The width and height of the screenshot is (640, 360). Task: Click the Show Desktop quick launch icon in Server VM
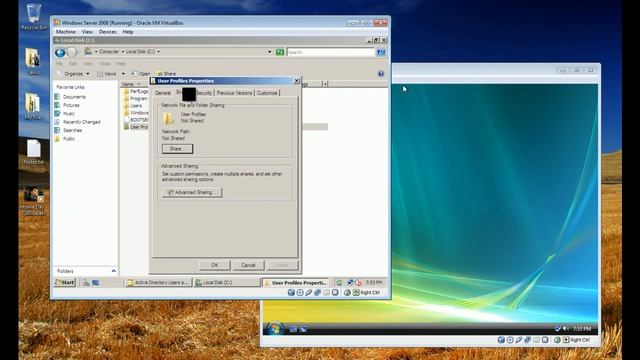[x=96, y=282]
